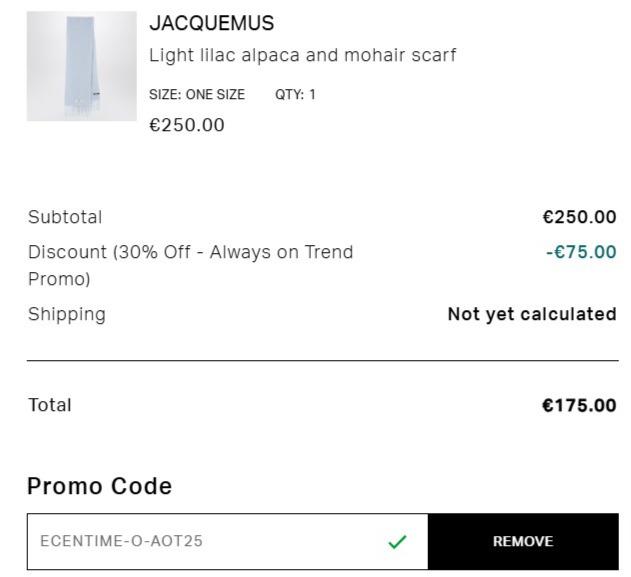The height and width of the screenshot is (577, 631).
Task: Focus the promo code field with ECENTIME-O-AOT25
Action: pyautogui.click(x=200, y=541)
